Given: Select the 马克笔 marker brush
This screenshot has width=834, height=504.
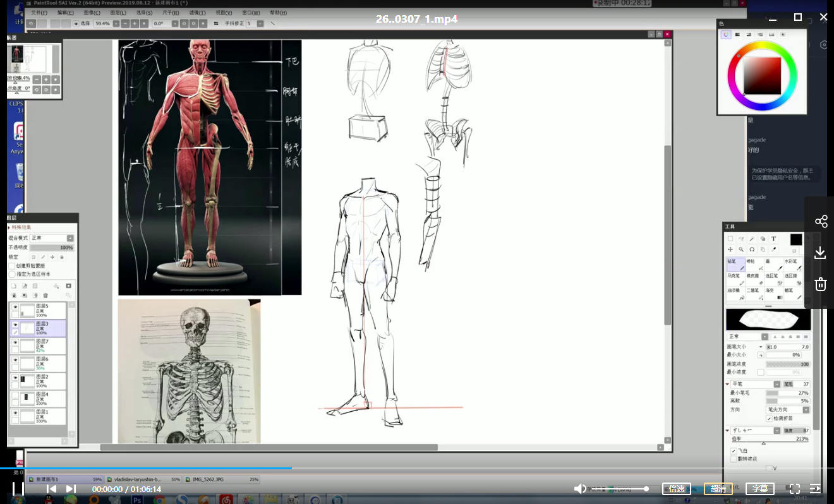Looking at the screenshot, I should click(735, 279).
